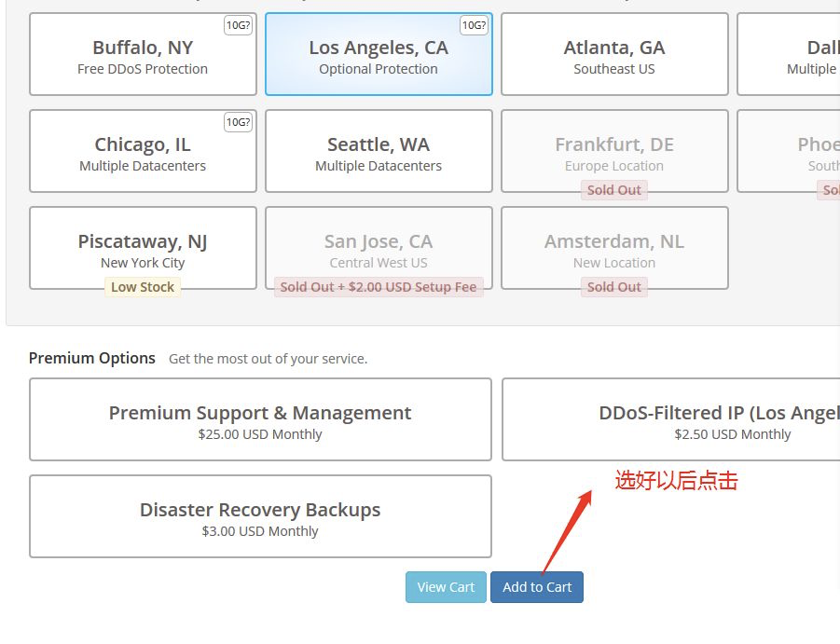This screenshot has height=644, width=840.
Task: Click the 10G badge on Chicago
Action: (238, 122)
